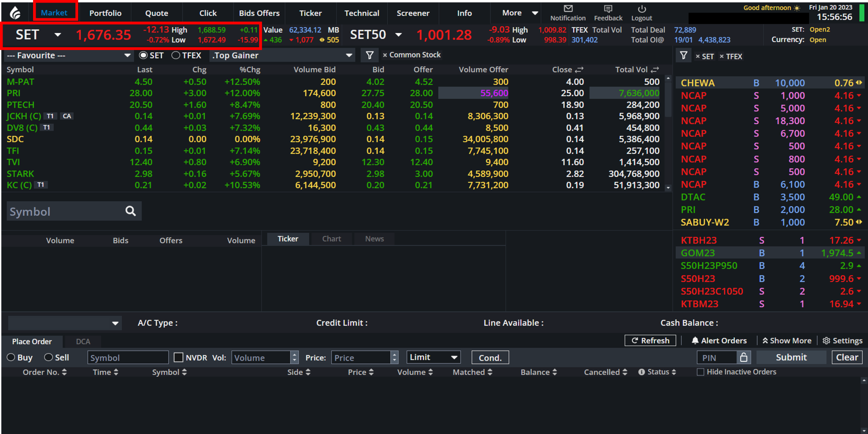
Task: Expand the SET50 index dropdown
Action: tap(399, 35)
